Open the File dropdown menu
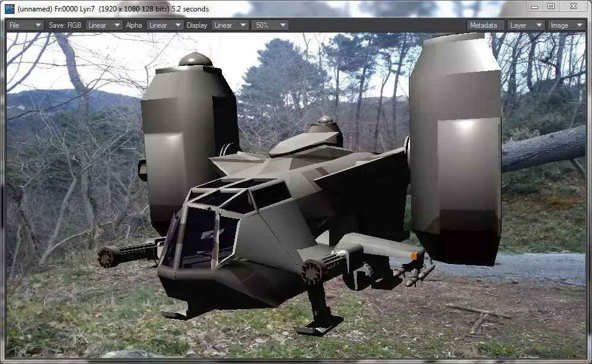The height and width of the screenshot is (364, 592). [x=25, y=25]
